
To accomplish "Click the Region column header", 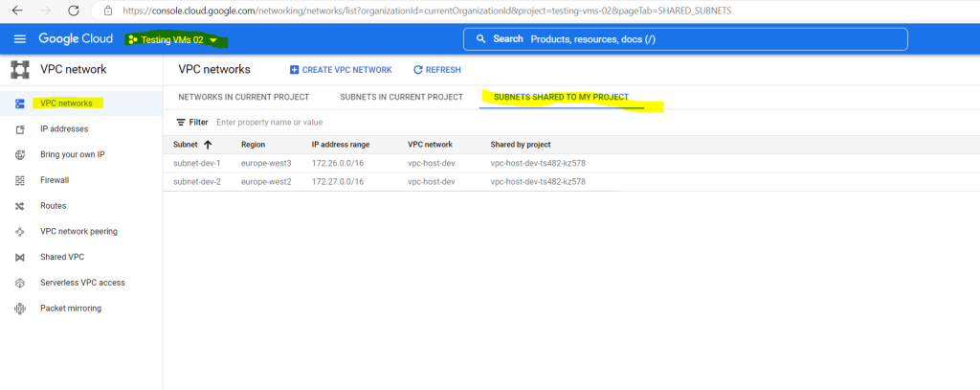I will click(253, 145).
